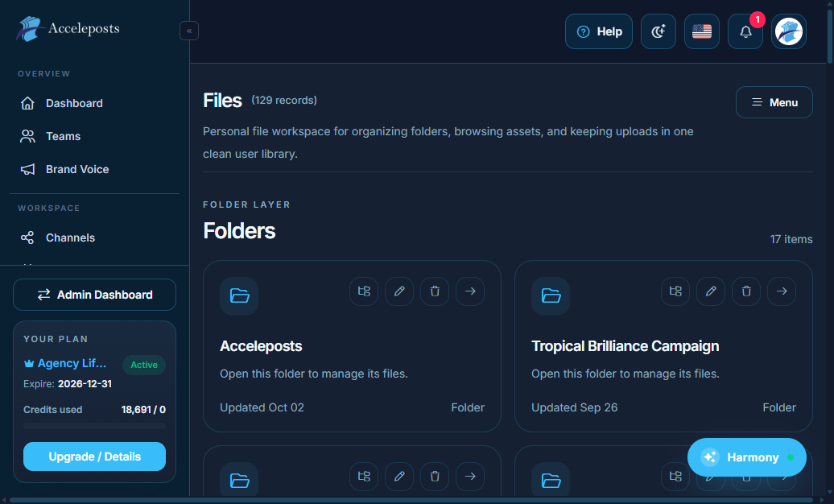The height and width of the screenshot is (504, 834).
Task: Click the credits used progress bar
Action: pos(95,426)
